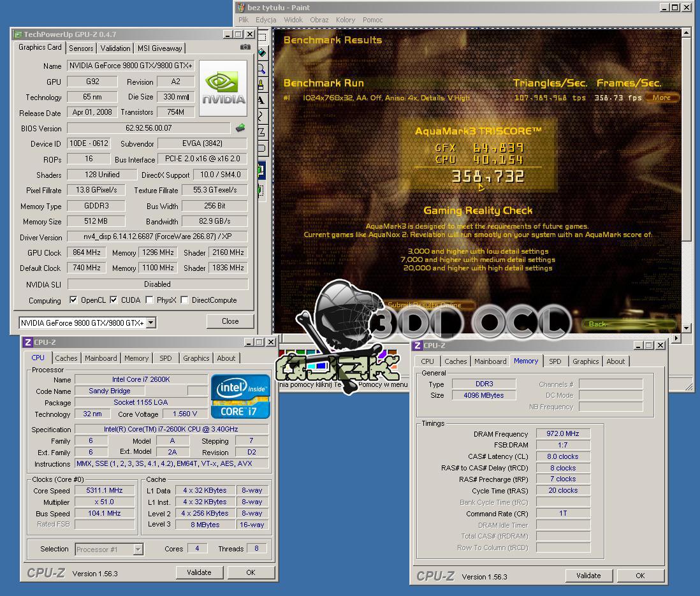The width and height of the screenshot is (700, 596).
Task: Switch to the Sensors tab in GPU-Z
Action: click(x=81, y=48)
